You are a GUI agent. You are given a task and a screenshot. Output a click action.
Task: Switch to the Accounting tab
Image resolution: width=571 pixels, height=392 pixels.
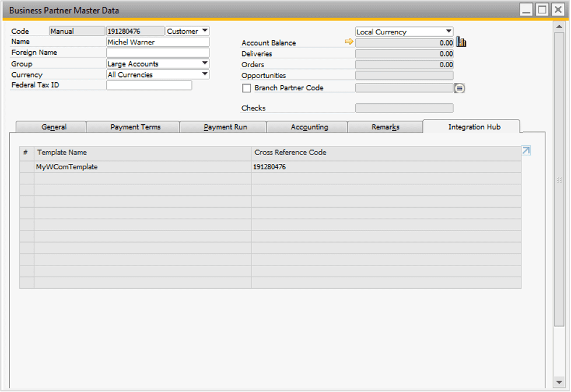pos(307,127)
